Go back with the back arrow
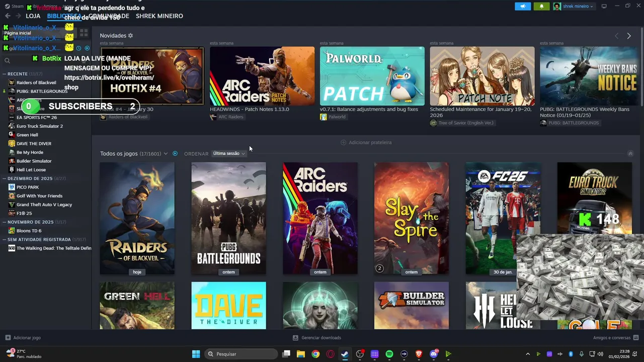This screenshot has width=644, height=362. click(8, 16)
